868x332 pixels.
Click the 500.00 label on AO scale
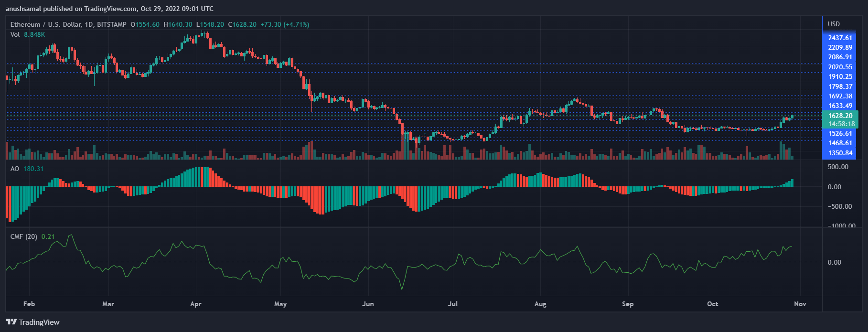tap(838, 167)
